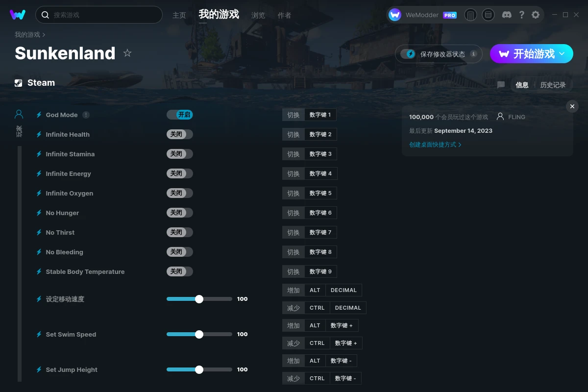The height and width of the screenshot is (392, 588).
Task: Enable the Infinite Health toggle
Action: (180, 134)
